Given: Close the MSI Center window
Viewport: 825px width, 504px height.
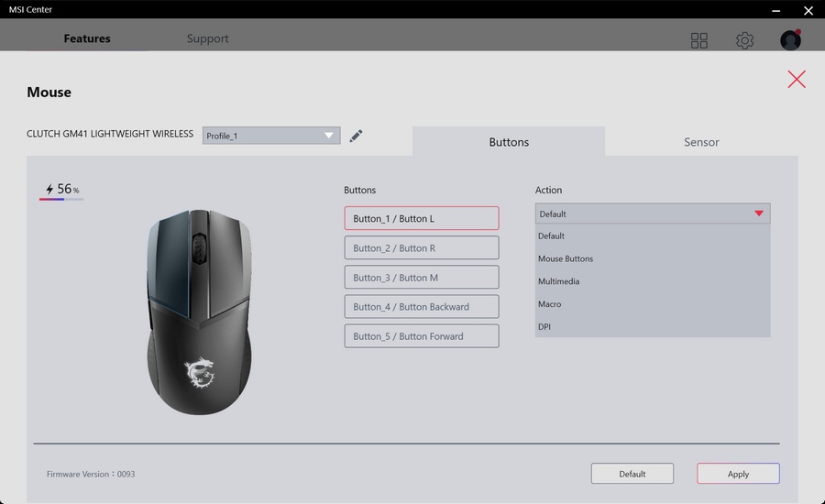Looking at the screenshot, I should 808,10.
